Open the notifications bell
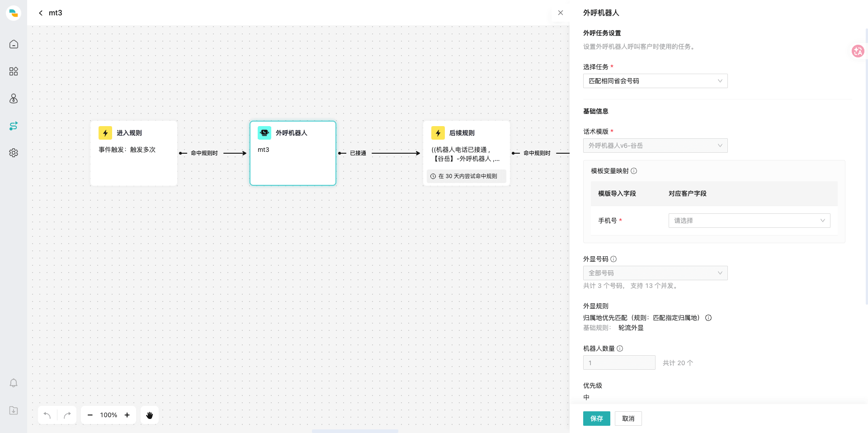The image size is (868, 433). [14, 383]
